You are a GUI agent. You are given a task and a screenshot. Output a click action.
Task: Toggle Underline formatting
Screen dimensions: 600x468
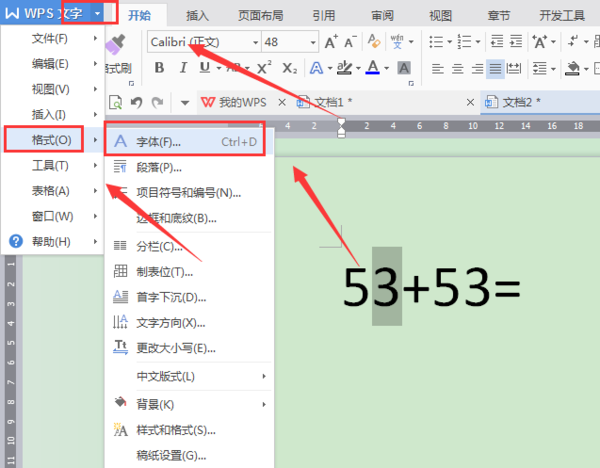[205, 68]
